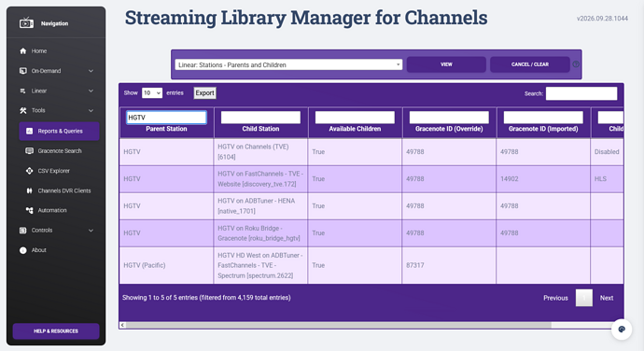
Task: Click the HGTV HD West on ADBTuner cell
Action: (260, 265)
